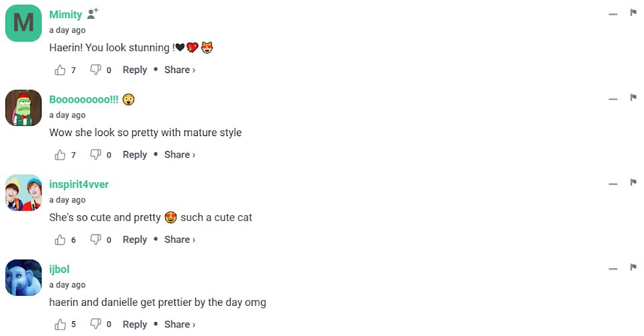Like ijbol's comment about haerin and danielle
The width and height of the screenshot is (644, 336).
[60, 325]
